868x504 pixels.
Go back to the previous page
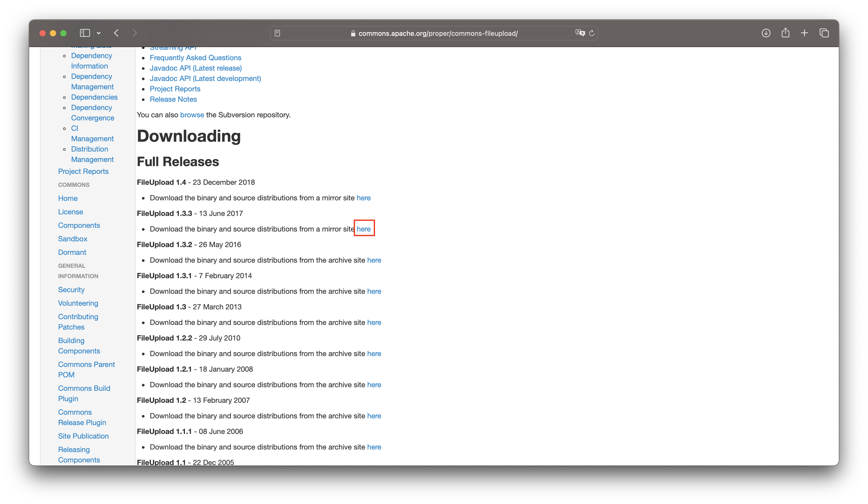coord(116,33)
